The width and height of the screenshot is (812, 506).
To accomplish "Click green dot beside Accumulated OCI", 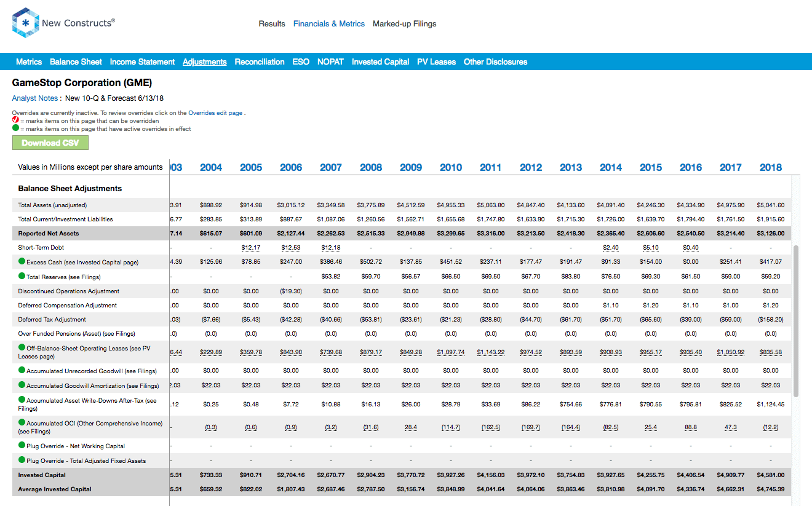I will click(x=22, y=422).
